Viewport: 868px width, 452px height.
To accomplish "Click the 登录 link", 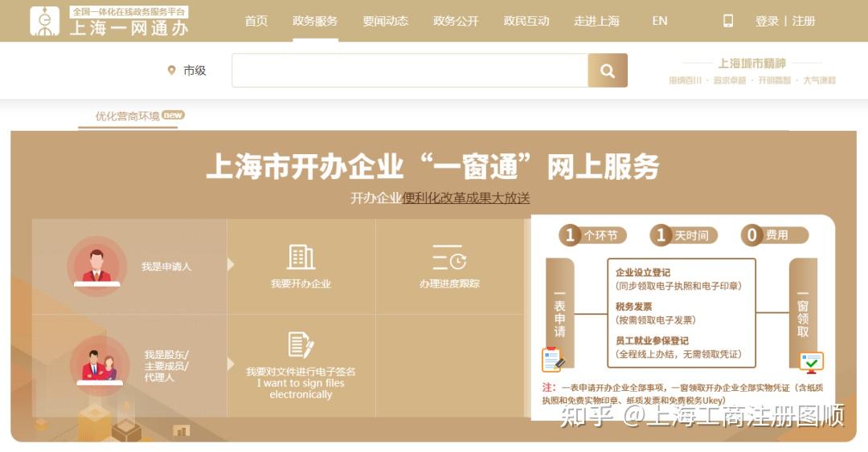I will 767,21.
